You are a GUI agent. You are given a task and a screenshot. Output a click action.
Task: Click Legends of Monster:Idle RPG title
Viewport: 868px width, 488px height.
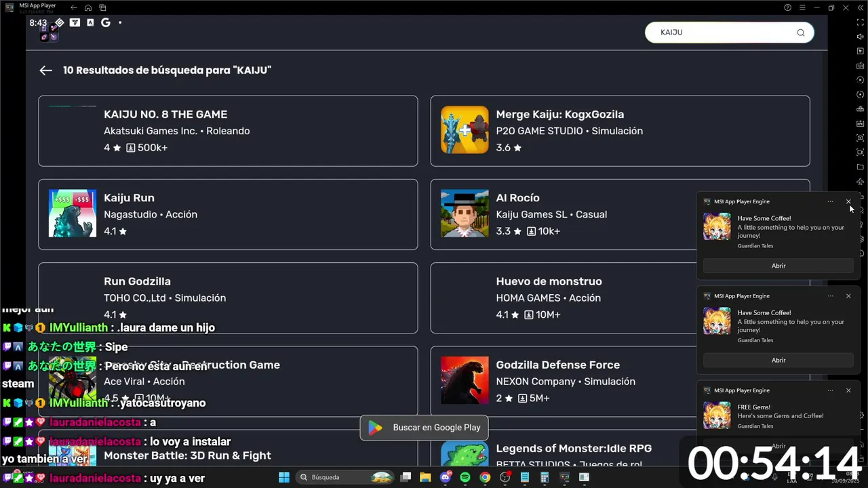point(574,449)
